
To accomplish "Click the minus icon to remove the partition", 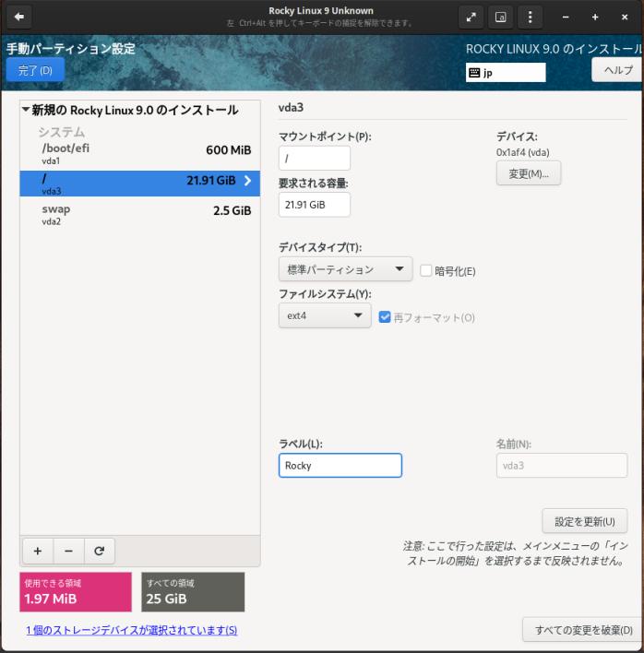I will click(68, 551).
